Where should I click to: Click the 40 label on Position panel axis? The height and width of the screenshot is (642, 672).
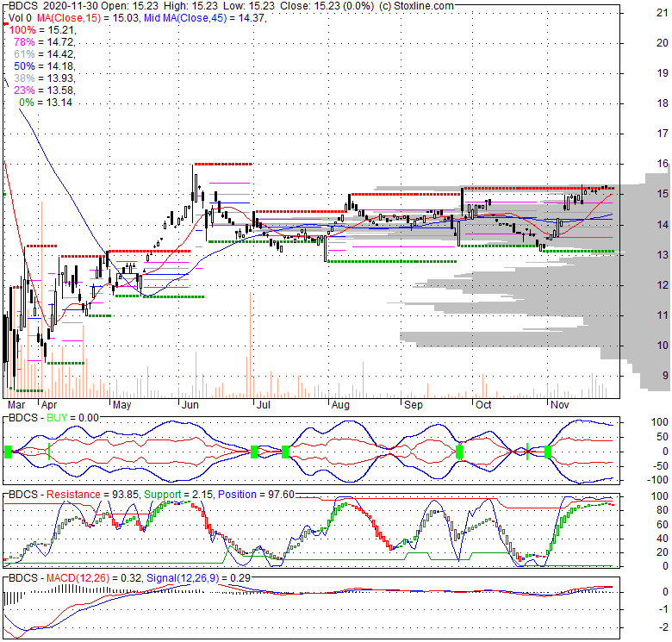[x=663, y=539]
